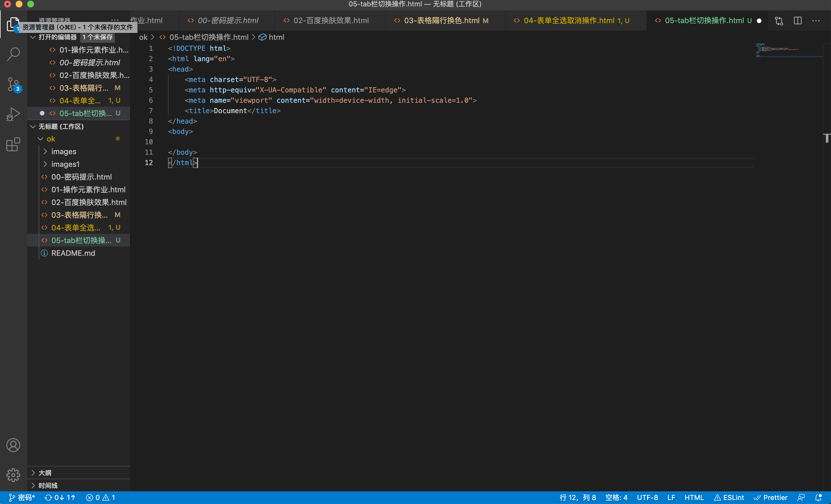Open the Manage settings gear

[x=13, y=475]
